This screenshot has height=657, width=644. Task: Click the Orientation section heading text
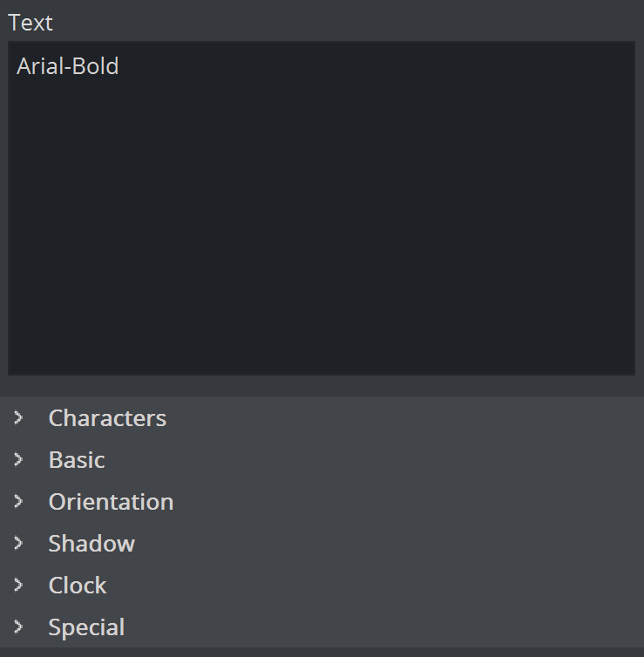[111, 502]
